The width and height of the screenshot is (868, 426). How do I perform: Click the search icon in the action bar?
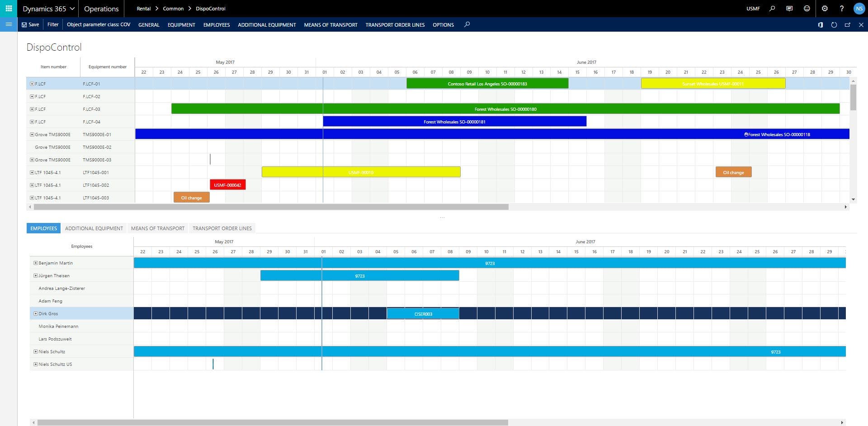(467, 24)
